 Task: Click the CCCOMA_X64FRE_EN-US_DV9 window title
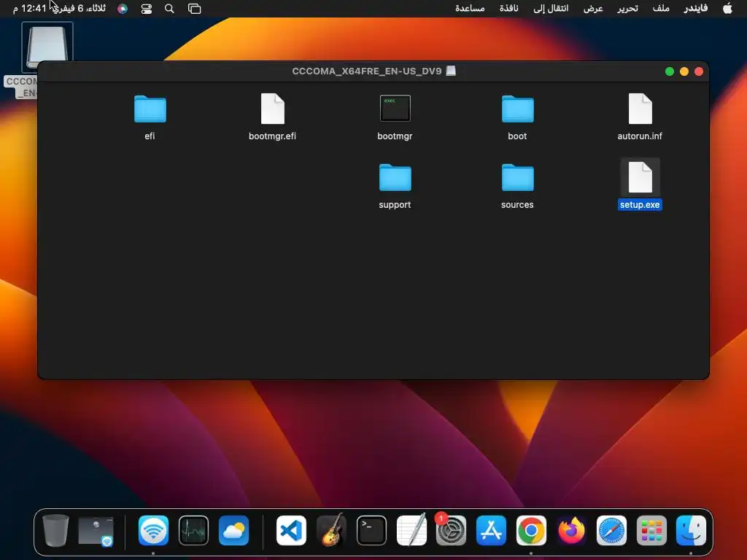point(367,71)
